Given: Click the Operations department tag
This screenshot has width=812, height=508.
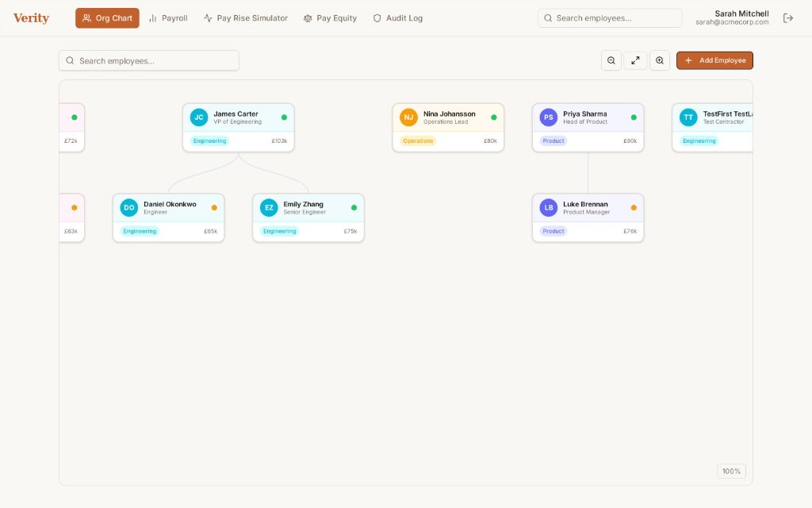Looking at the screenshot, I should click(x=418, y=140).
